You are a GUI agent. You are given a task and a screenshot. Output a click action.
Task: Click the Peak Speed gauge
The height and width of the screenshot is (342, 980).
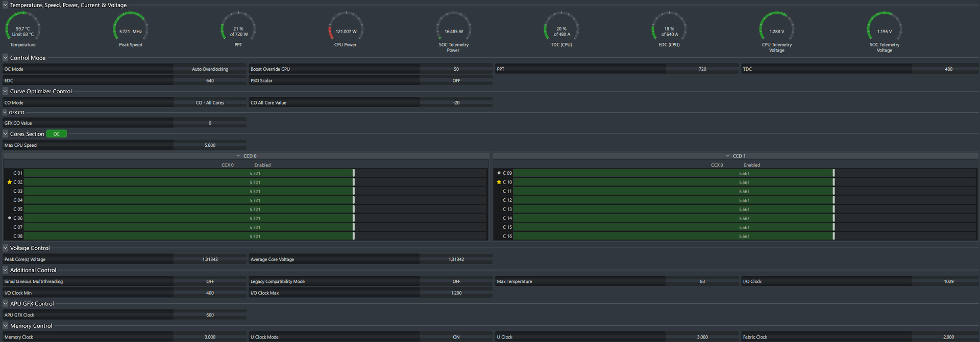[131, 29]
